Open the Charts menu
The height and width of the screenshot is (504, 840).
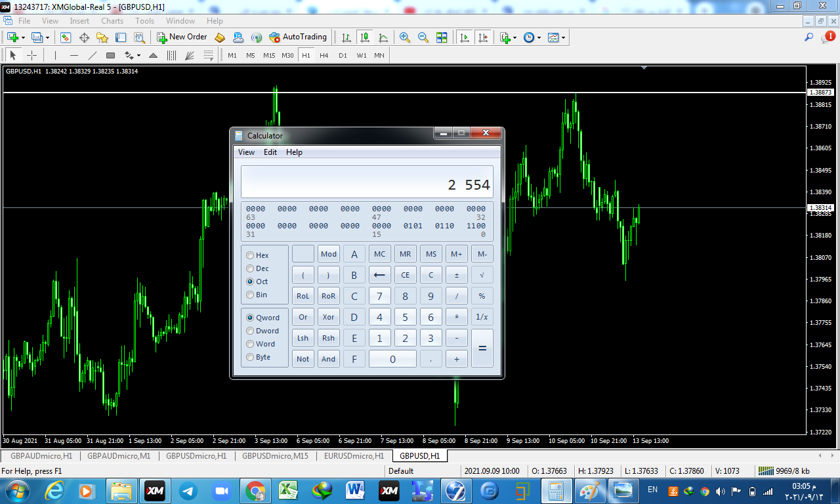click(x=112, y=21)
